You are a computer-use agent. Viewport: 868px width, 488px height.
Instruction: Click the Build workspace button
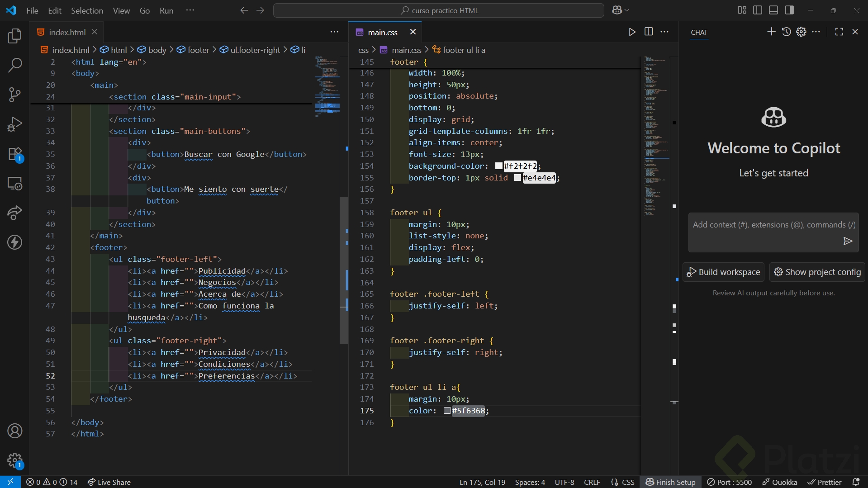723,272
